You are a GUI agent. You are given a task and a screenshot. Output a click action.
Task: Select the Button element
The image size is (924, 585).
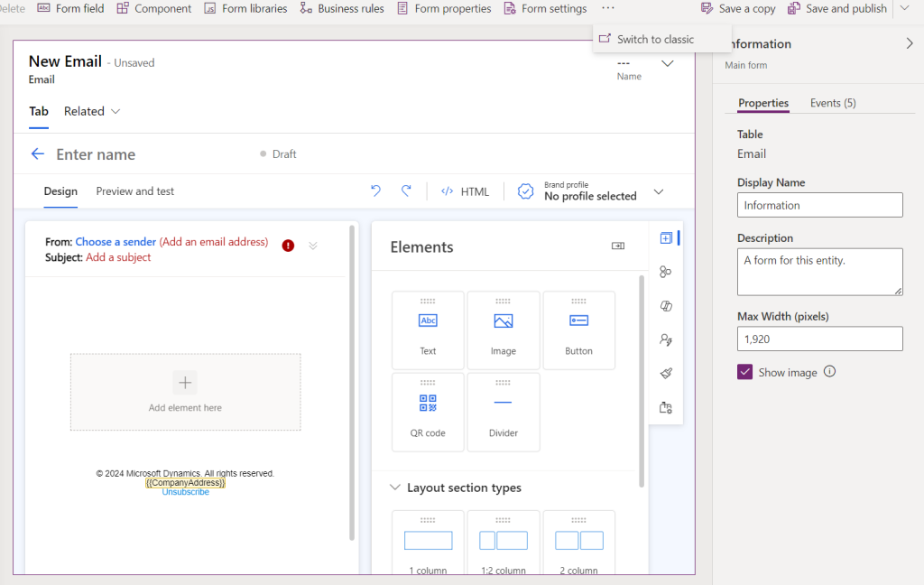(578, 330)
